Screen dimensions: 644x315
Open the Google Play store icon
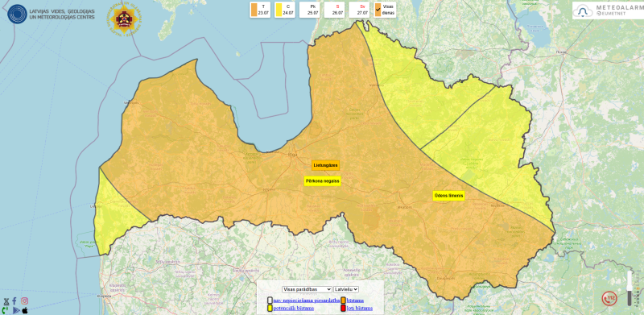coord(16,310)
